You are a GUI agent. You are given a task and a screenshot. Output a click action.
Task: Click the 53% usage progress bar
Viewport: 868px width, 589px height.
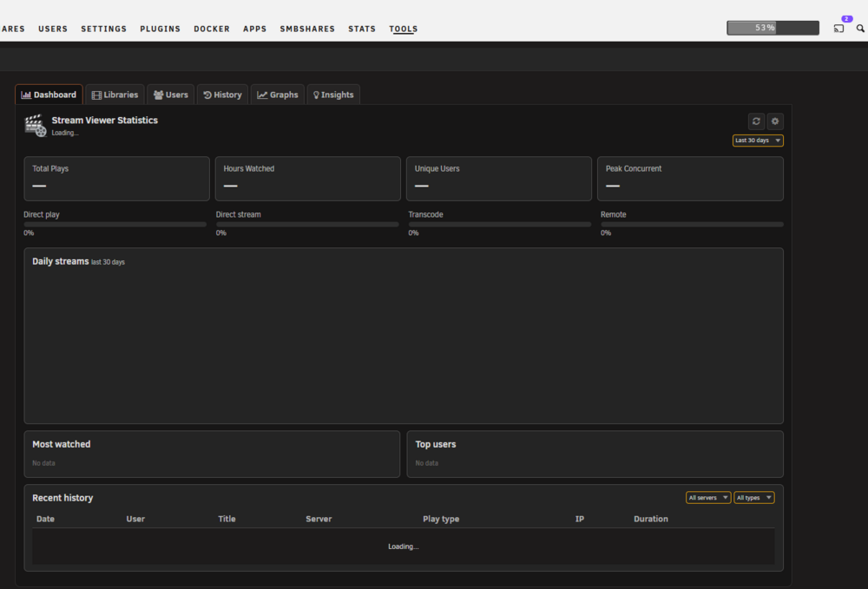coord(773,28)
